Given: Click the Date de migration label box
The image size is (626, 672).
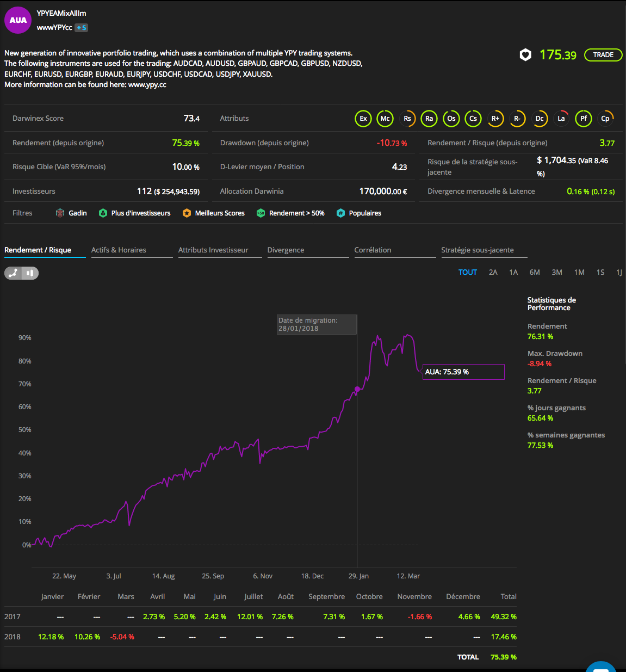Looking at the screenshot, I should point(317,324).
